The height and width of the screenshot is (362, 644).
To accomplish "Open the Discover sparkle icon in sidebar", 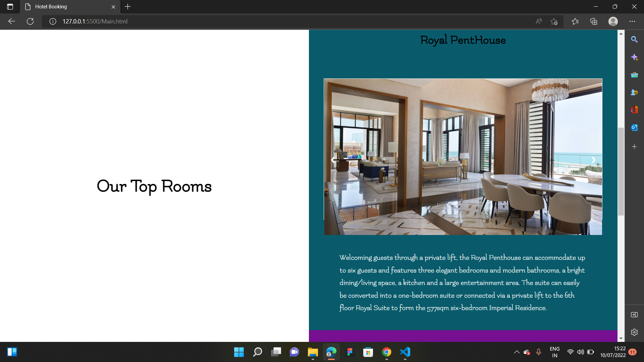I will click(634, 57).
